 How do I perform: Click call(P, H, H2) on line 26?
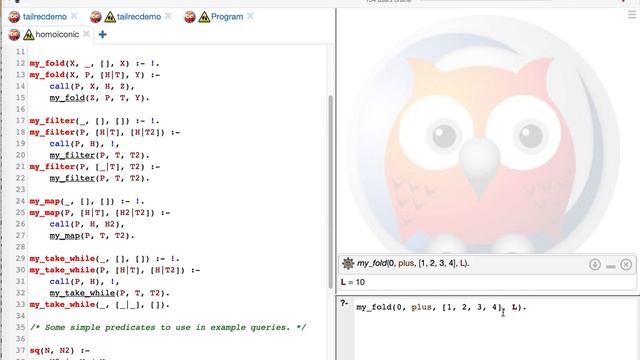coord(84,224)
